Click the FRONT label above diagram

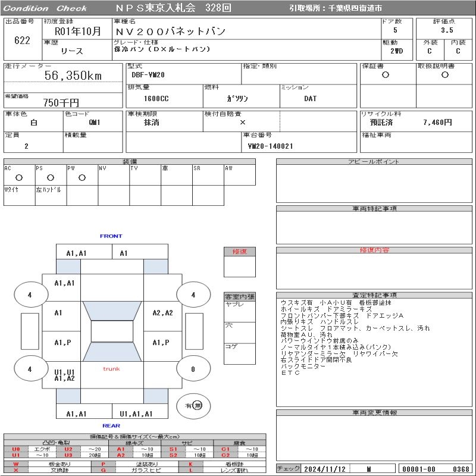111,236
